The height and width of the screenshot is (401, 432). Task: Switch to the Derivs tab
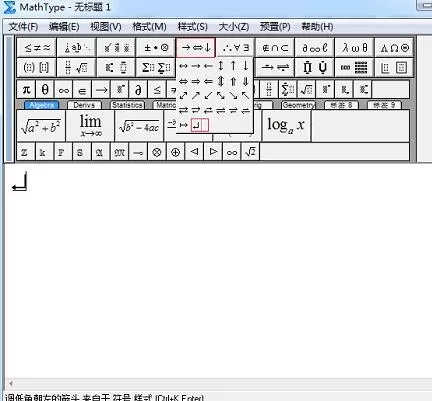(84, 105)
